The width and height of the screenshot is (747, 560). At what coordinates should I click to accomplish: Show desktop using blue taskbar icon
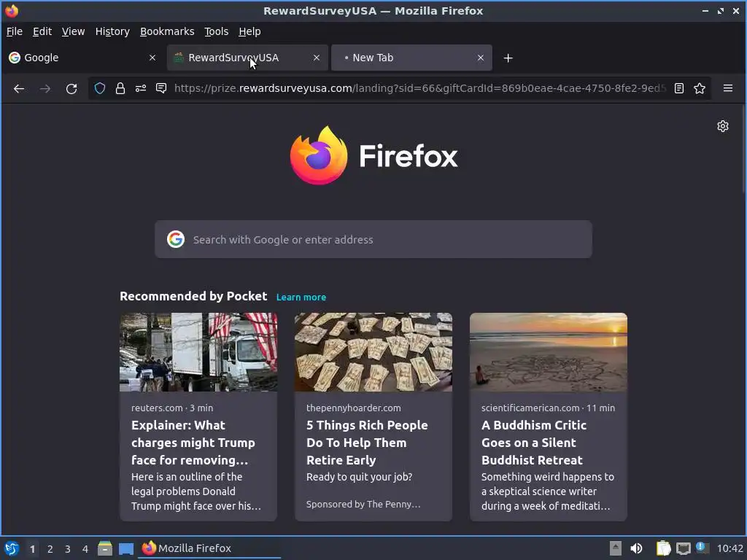(x=125, y=549)
